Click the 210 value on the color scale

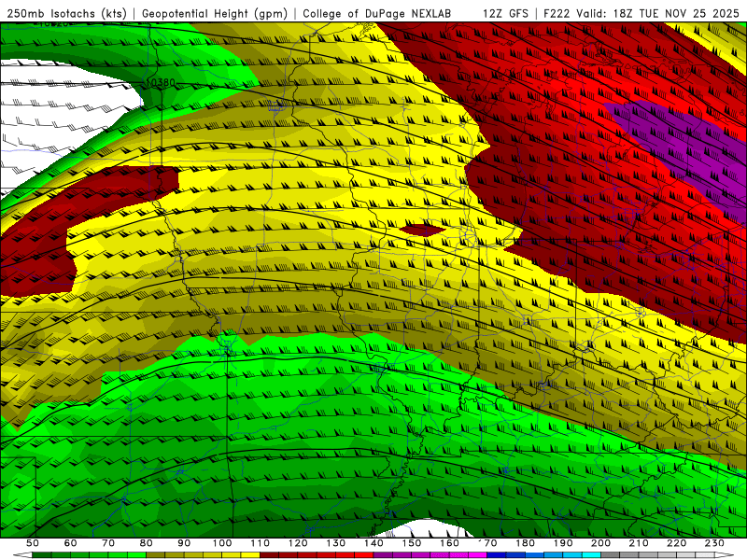tap(639, 543)
